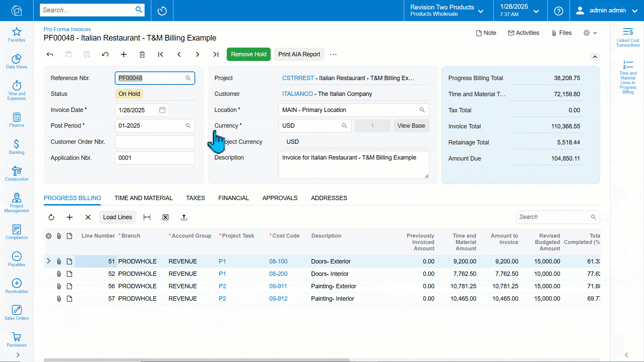
Task: Toggle note icon on line 52
Action: 69,274
